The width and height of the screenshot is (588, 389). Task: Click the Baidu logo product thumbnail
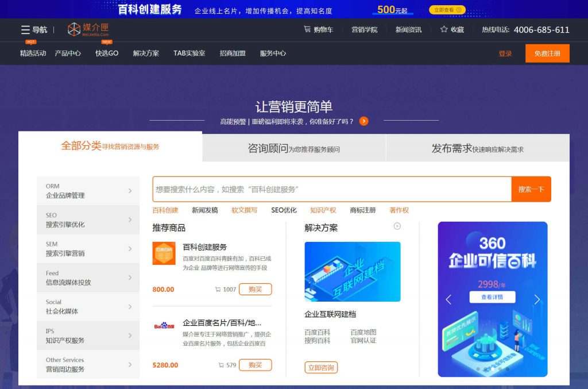coord(164,326)
